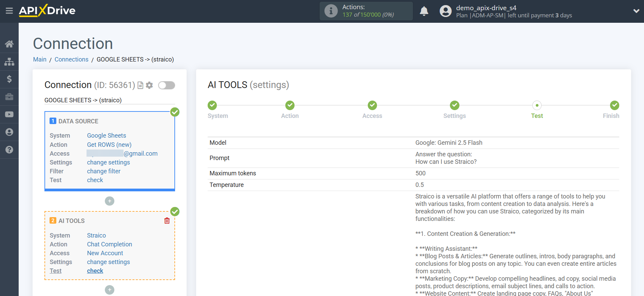Open the hamburger menu in header
644x296 pixels.
tap(9, 11)
